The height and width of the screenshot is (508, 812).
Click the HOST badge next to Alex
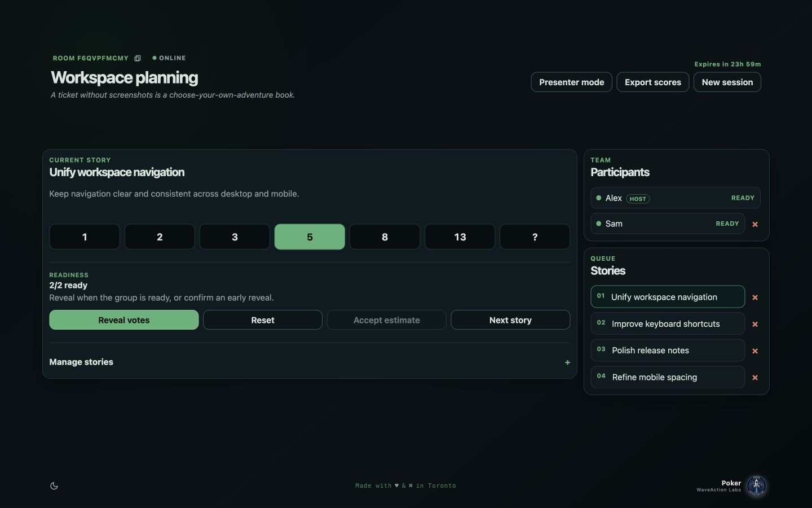pyautogui.click(x=638, y=199)
